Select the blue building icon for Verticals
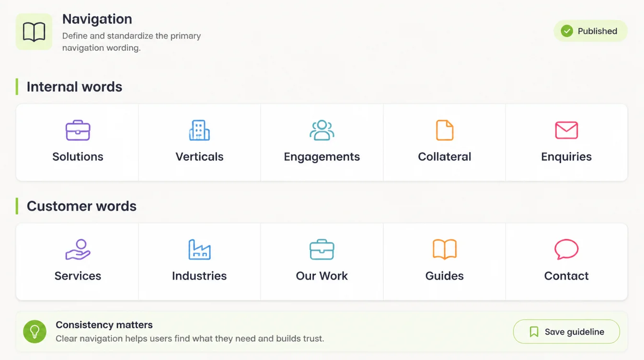The width and height of the screenshot is (644, 360). pyautogui.click(x=199, y=130)
